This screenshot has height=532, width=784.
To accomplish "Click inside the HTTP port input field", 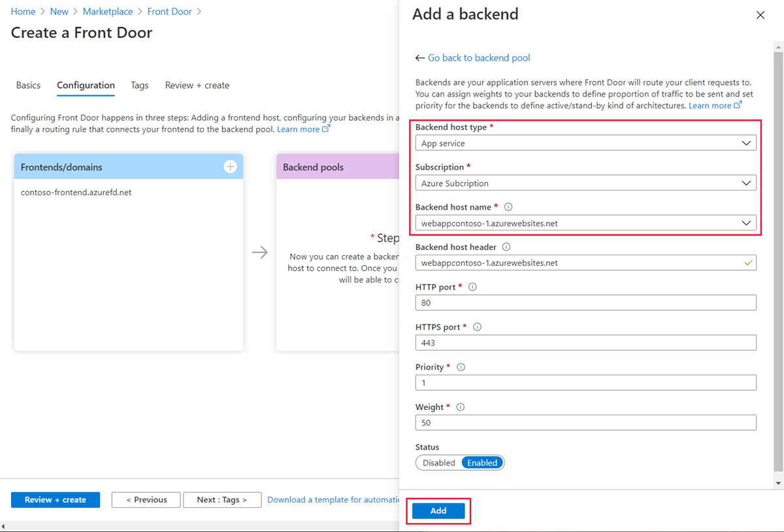I will (x=585, y=302).
